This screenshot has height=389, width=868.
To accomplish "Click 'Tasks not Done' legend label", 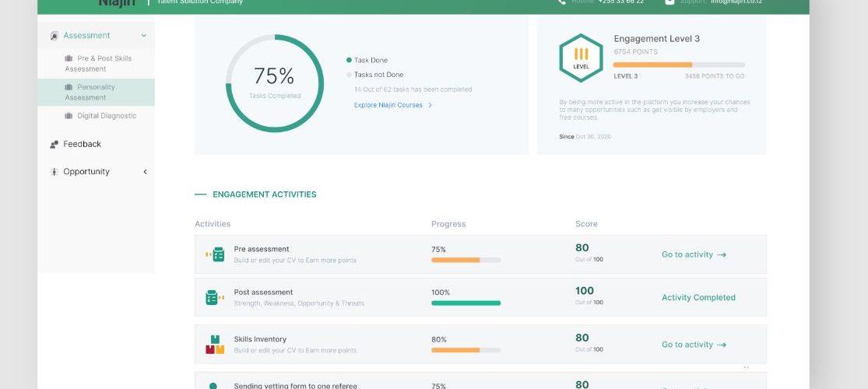I will pyautogui.click(x=378, y=75).
